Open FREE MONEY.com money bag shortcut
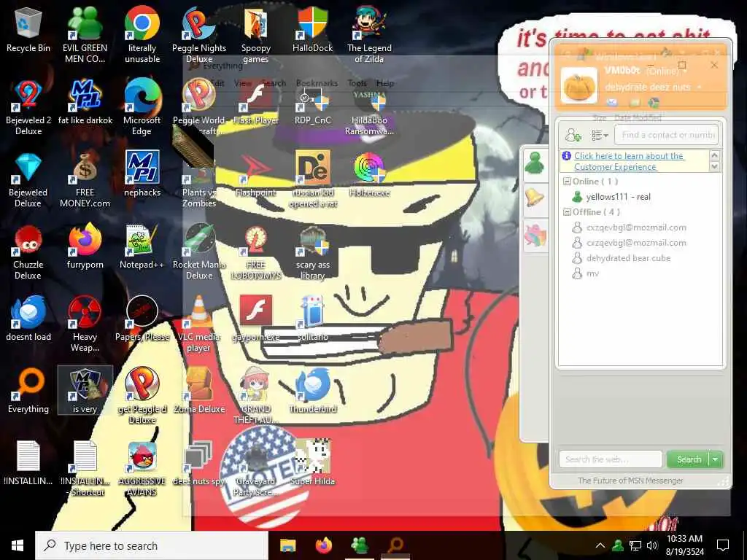Image resolution: width=747 pixels, height=560 pixels. 85,180
